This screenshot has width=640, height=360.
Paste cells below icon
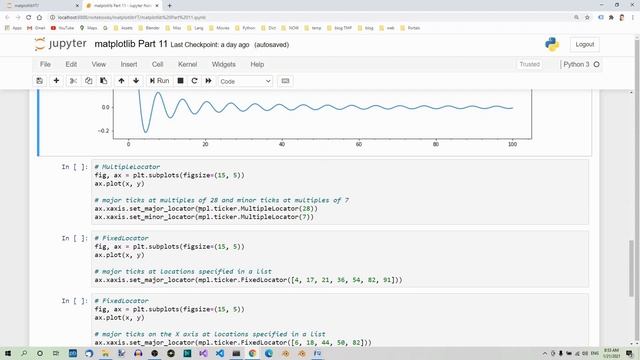click(104, 81)
